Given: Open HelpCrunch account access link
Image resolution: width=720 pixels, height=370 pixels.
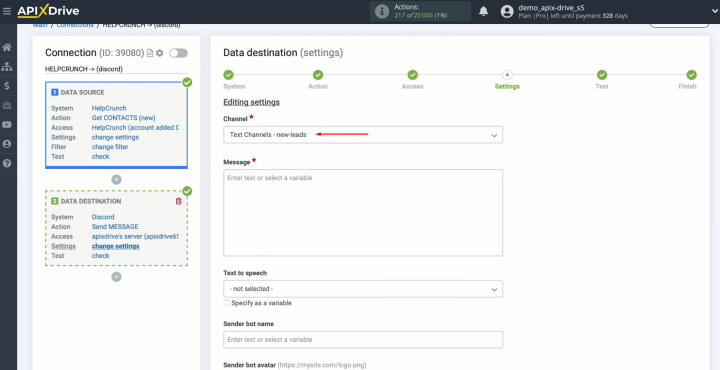Looking at the screenshot, I should point(135,128).
